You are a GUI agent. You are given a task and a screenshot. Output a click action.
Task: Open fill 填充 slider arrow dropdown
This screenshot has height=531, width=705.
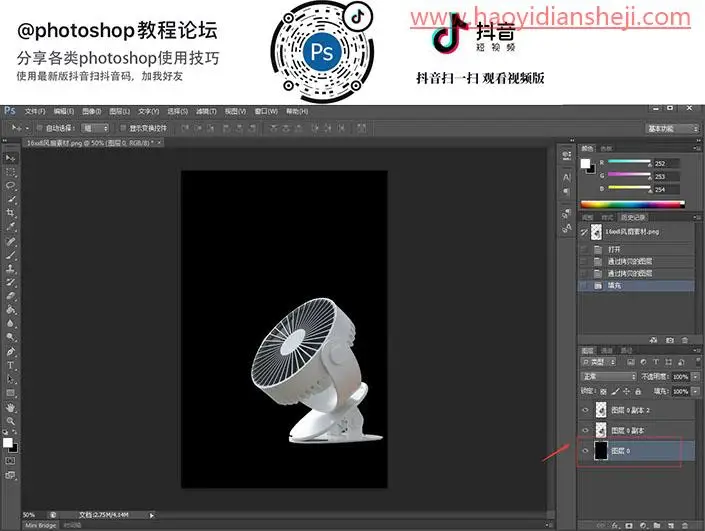click(696, 392)
